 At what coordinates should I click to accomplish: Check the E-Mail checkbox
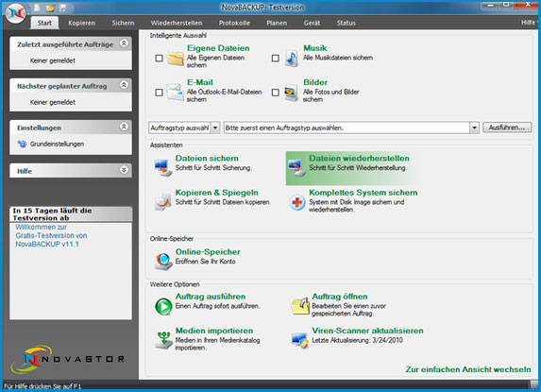159,93
